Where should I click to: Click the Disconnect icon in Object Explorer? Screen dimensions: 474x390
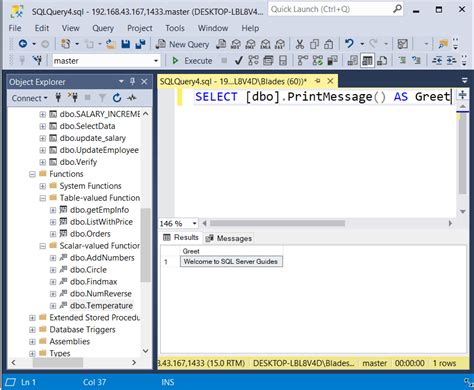pyautogui.click(x=73, y=98)
